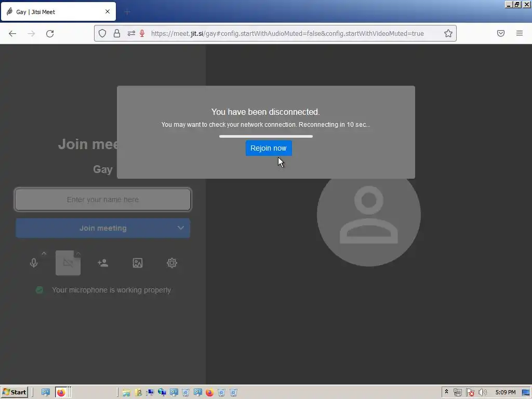Toggle the prejoin microphone mute button
Viewport: 532px width, 399px height.
[34, 263]
